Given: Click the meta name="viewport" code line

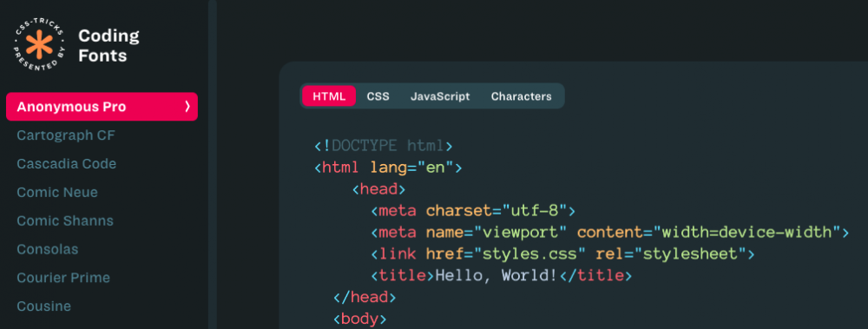Looking at the screenshot, I should click(x=610, y=232).
